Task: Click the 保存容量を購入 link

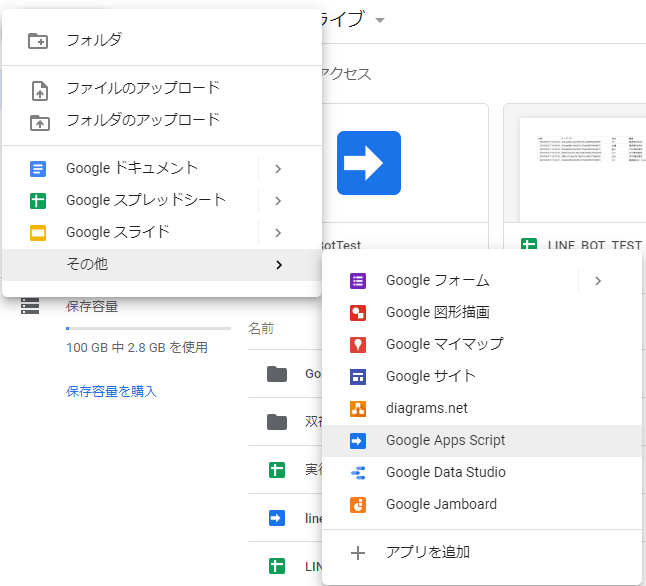Action: [111, 391]
